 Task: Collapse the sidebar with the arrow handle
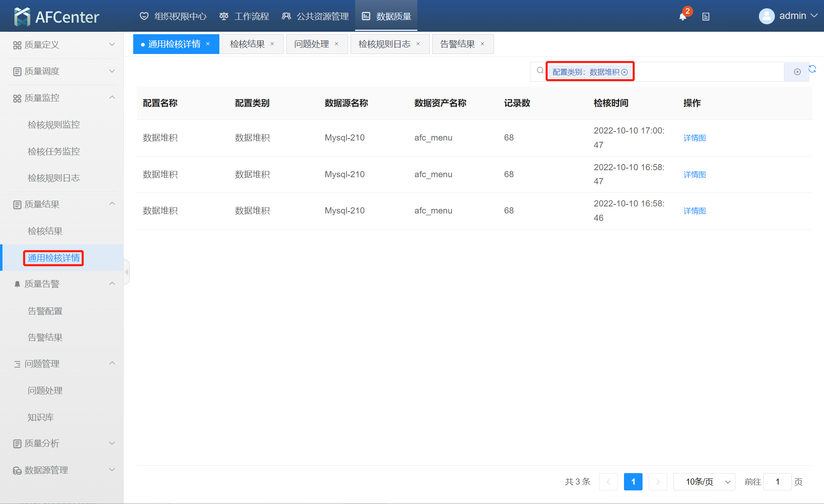127,272
